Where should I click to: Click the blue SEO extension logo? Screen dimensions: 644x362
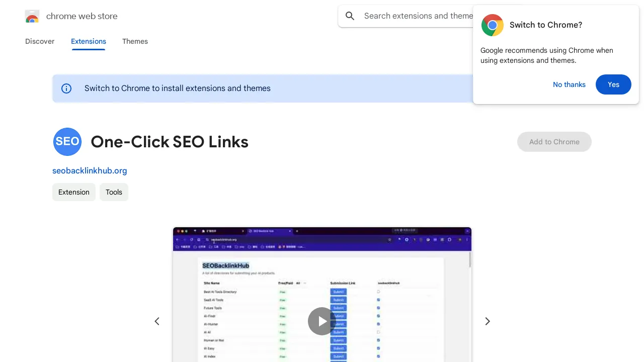click(67, 142)
